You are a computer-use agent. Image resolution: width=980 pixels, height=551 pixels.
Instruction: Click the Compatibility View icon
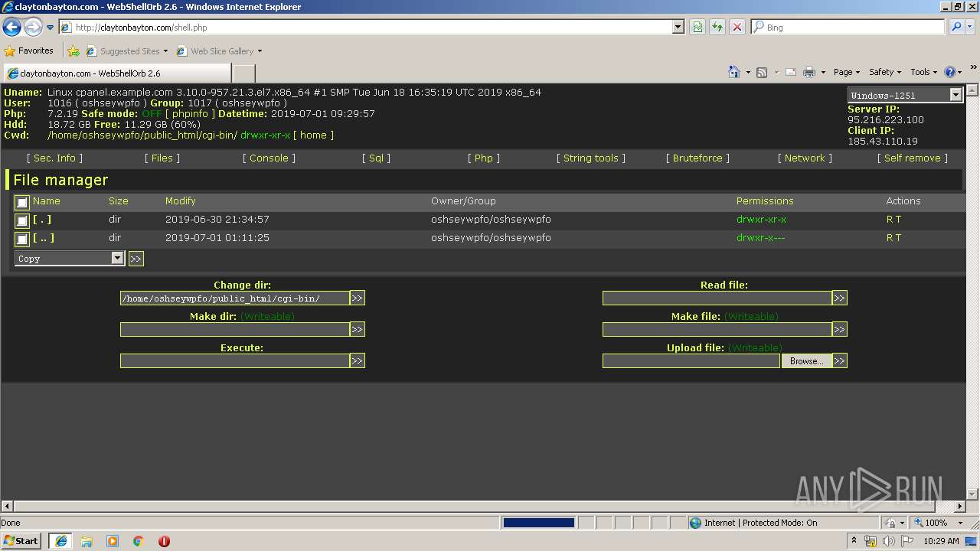click(x=697, y=28)
